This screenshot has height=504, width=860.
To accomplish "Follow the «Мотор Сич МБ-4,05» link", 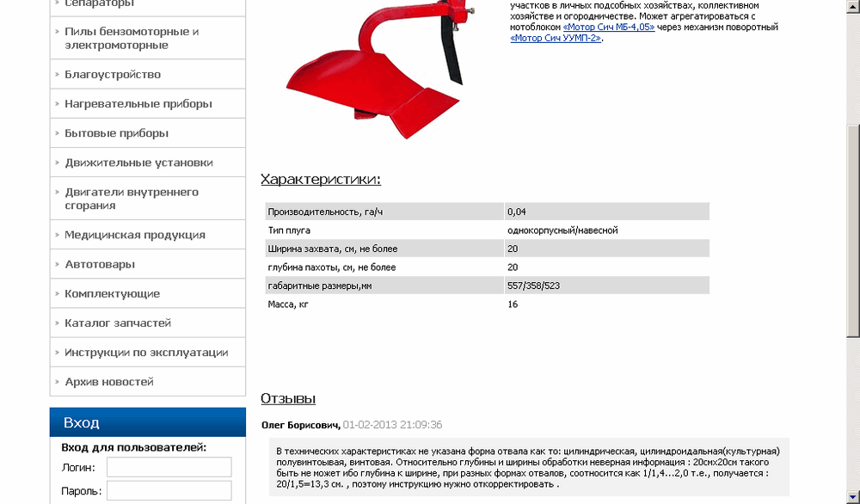I will [609, 27].
